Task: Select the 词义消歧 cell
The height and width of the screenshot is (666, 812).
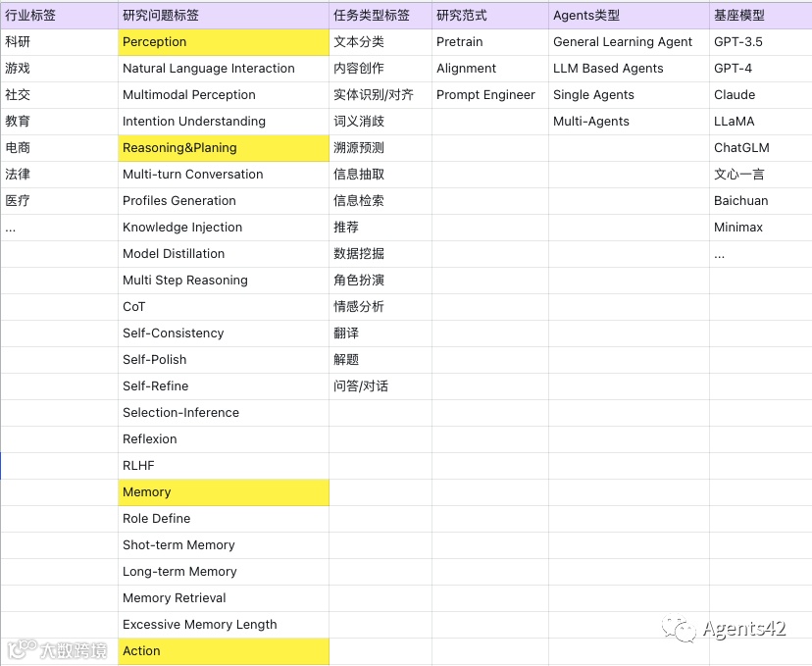Action: point(381,122)
